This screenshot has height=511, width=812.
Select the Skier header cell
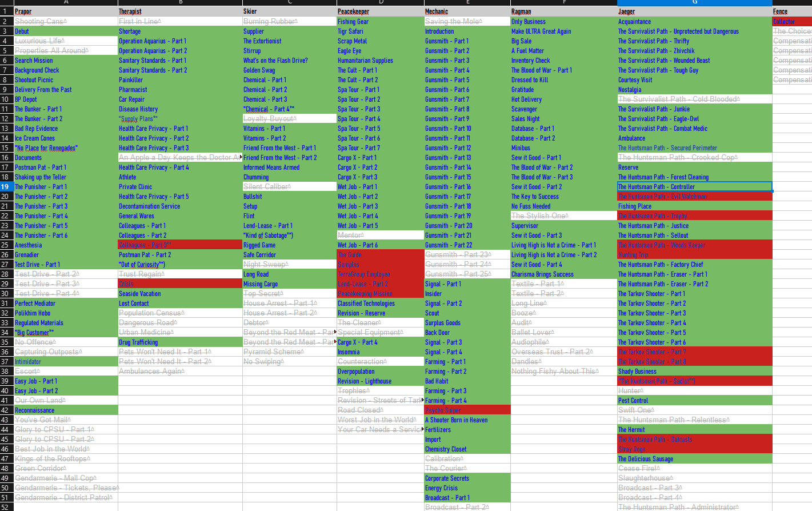(290, 11)
